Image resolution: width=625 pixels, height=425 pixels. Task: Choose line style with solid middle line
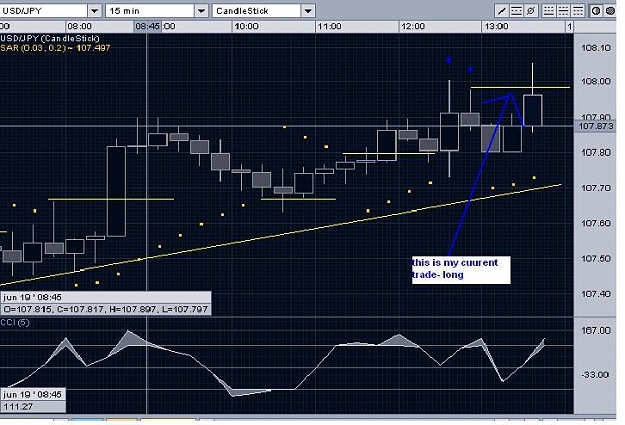563,11
